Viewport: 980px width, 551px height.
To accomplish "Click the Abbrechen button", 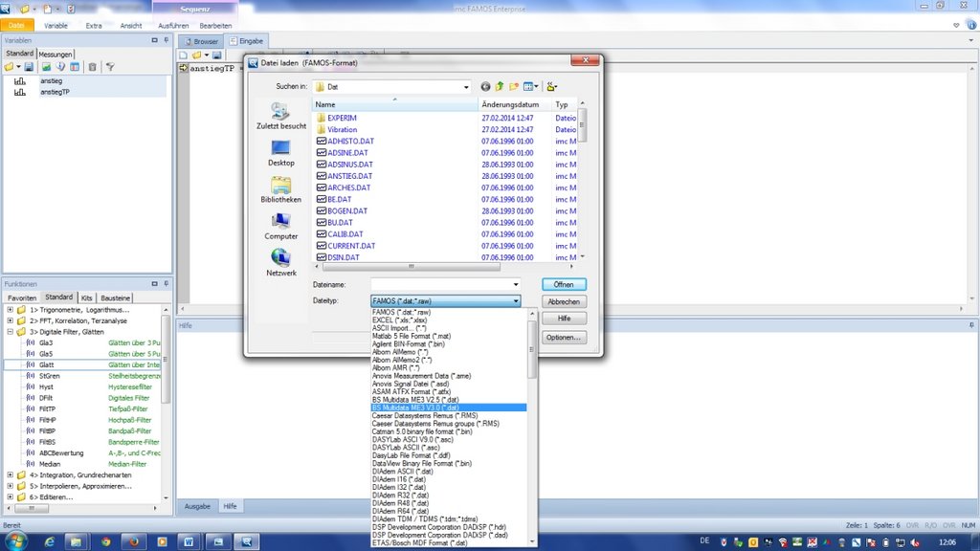I will pyautogui.click(x=564, y=301).
